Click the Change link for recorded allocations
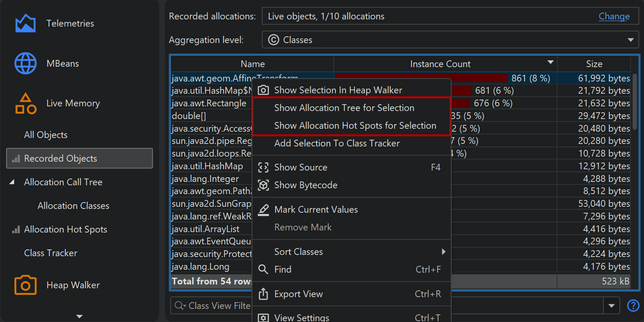Image resolution: width=644 pixels, height=322 pixels. click(614, 16)
